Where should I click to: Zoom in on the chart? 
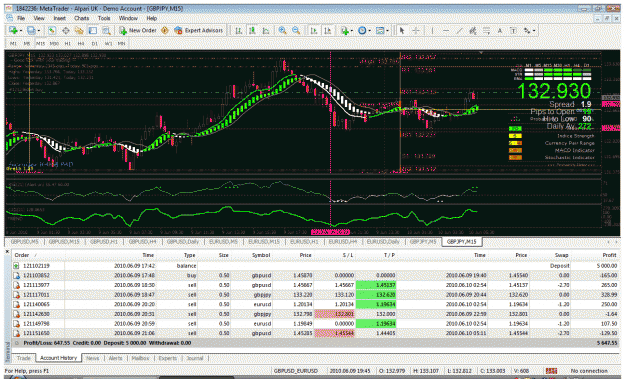point(283,31)
